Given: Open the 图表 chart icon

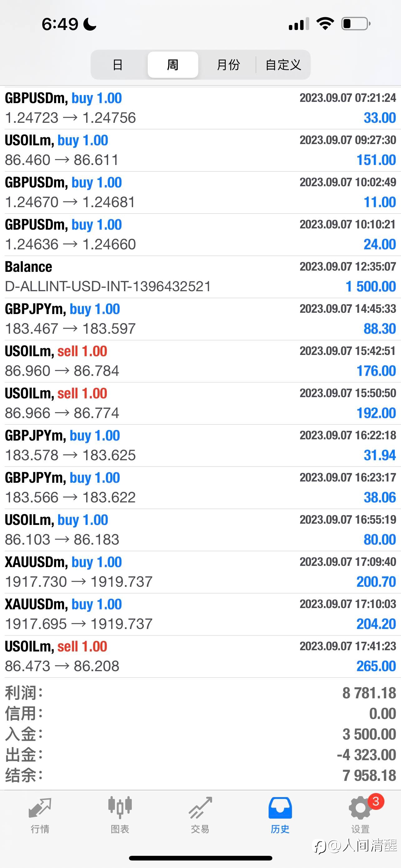Looking at the screenshot, I should point(120,808).
